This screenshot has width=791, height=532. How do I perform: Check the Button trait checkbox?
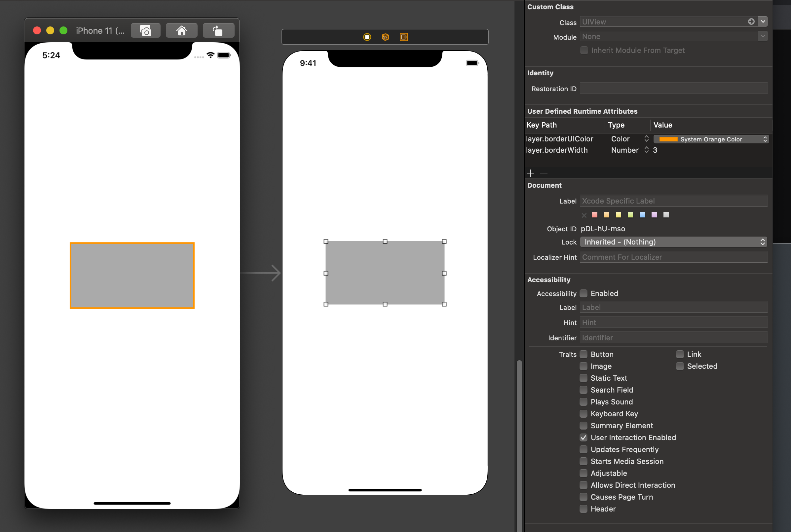(x=584, y=354)
